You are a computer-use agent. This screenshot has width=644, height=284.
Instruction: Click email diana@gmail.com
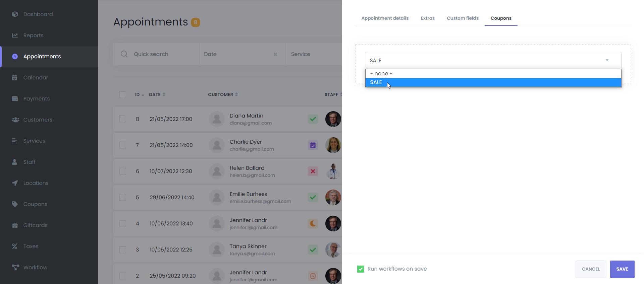pyautogui.click(x=251, y=123)
